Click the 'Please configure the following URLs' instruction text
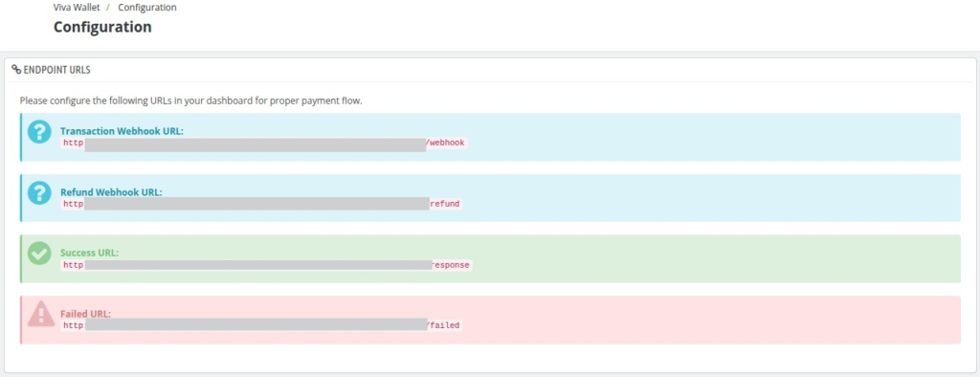 [191, 100]
